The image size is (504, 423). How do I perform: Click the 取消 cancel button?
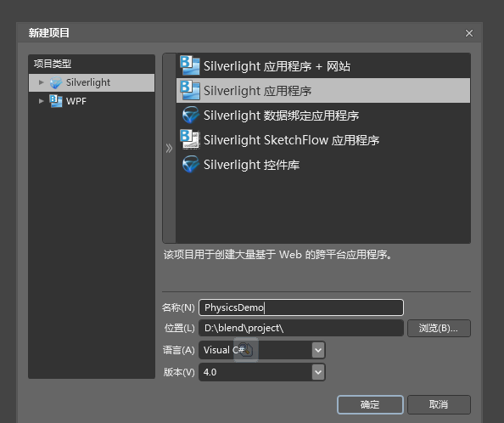point(439,404)
